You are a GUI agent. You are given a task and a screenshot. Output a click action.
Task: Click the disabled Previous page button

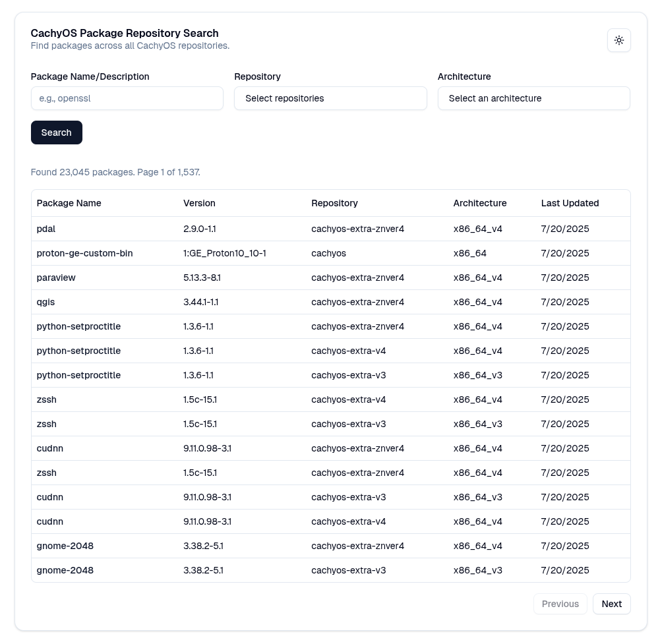(x=560, y=604)
